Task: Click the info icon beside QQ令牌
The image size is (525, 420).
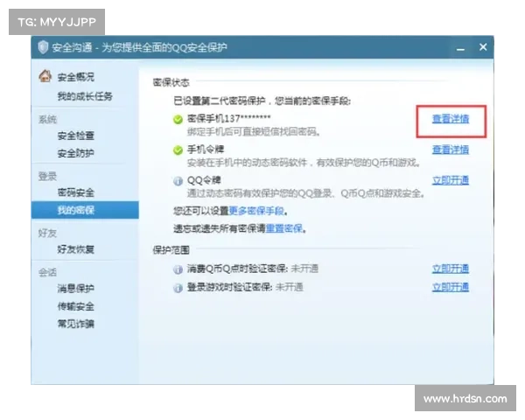Action: [x=178, y=181]
